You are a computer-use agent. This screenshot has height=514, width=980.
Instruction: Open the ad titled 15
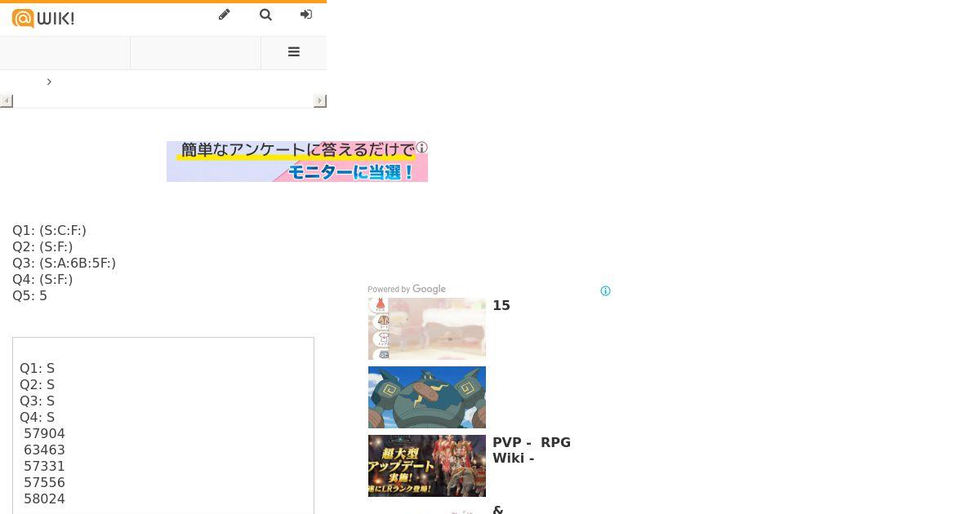pos(501,305)
